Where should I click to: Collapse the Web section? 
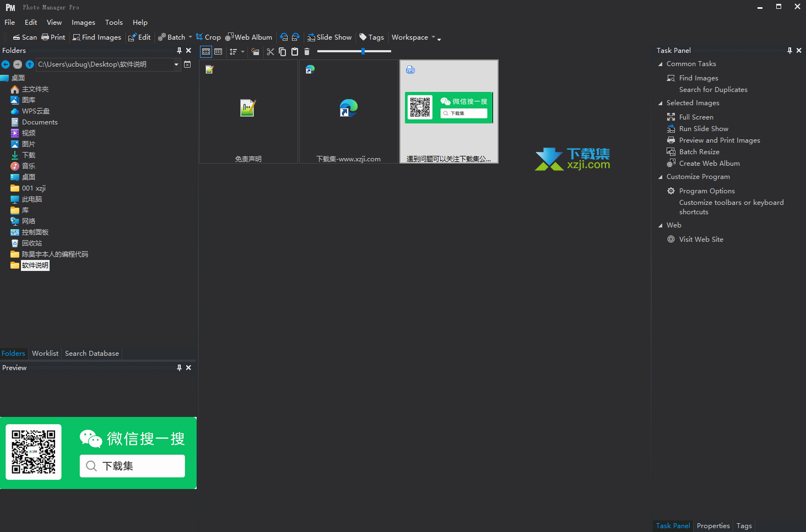[x=661, y=225]
